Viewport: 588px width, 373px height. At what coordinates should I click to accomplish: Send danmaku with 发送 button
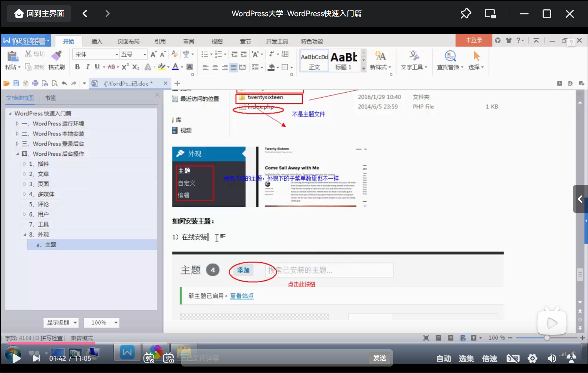pyautogui.click(x=380, y=358)
